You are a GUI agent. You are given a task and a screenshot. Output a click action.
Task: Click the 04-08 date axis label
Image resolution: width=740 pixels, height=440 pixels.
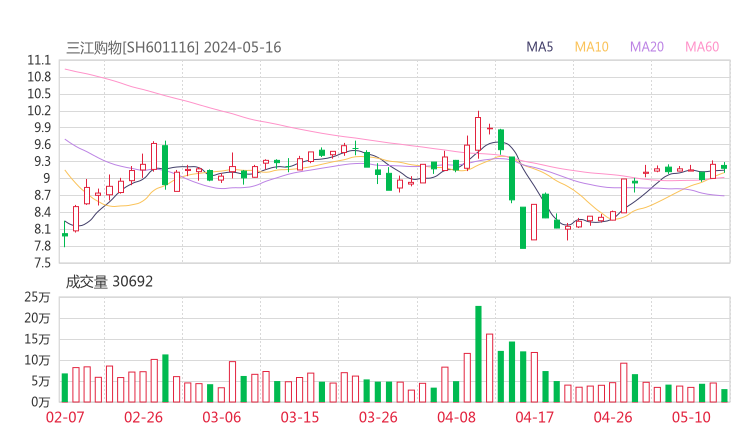coord(455,417)
